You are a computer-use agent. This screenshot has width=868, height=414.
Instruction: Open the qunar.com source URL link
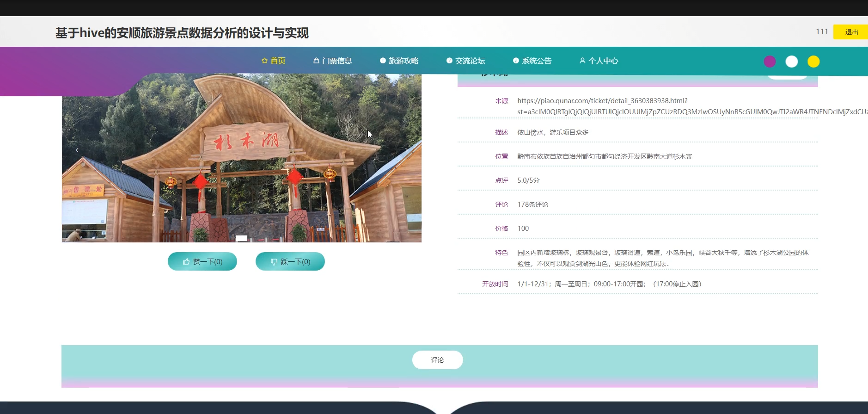692,106
